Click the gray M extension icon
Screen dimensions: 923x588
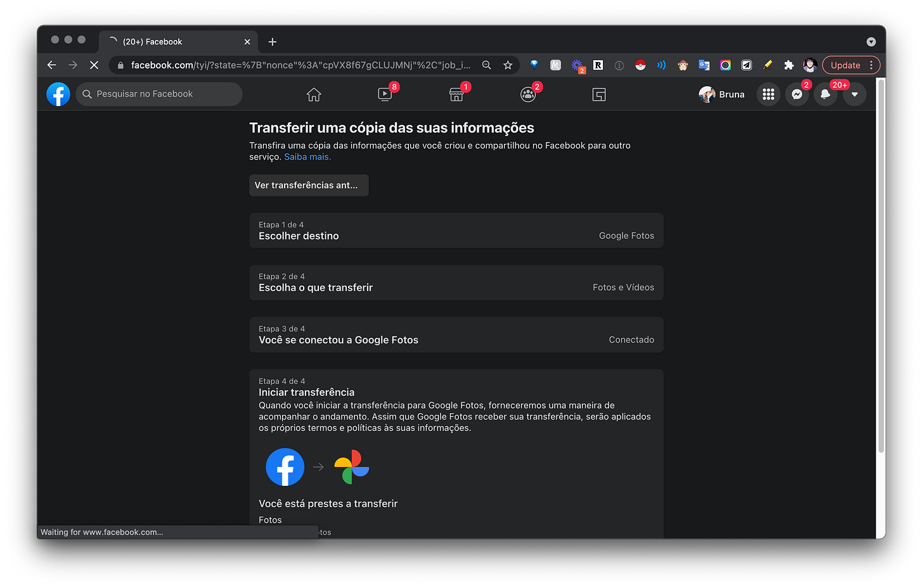click(555, 65)
